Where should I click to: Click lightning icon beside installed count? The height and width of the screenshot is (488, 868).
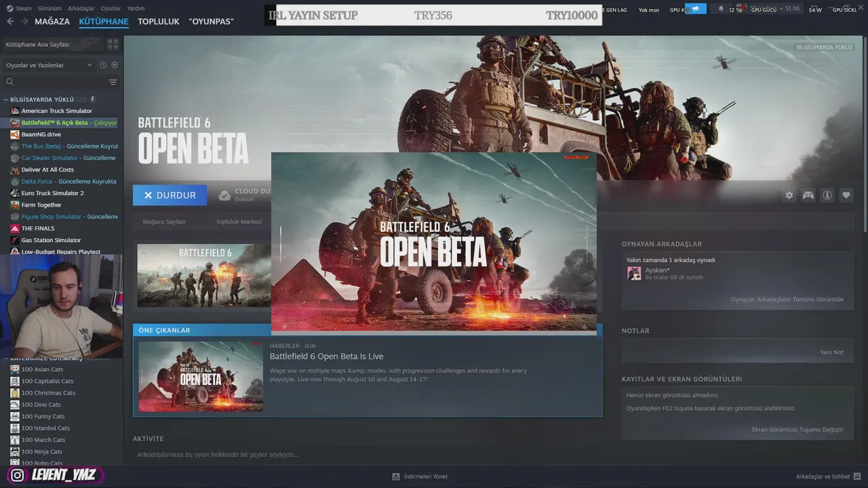[x=93, y=99]
